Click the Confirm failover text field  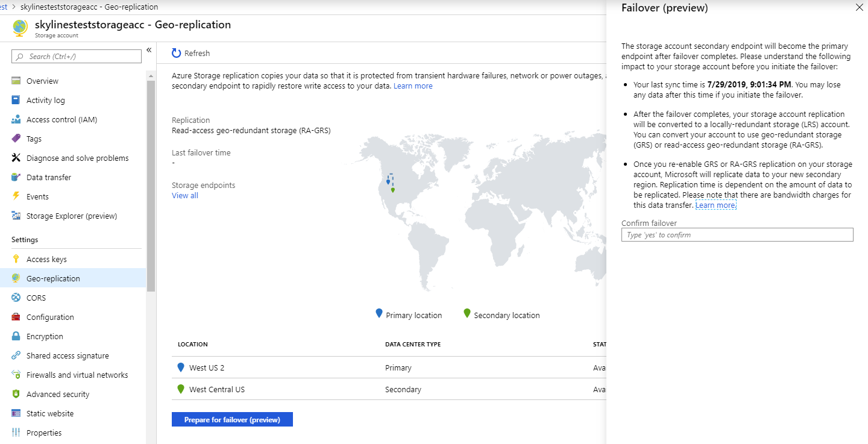point(737,234)
